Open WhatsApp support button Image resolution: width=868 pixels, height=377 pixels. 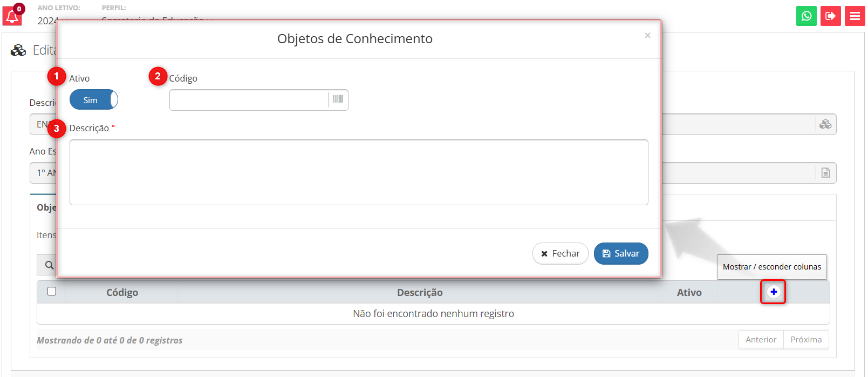(x=806, y=16)
